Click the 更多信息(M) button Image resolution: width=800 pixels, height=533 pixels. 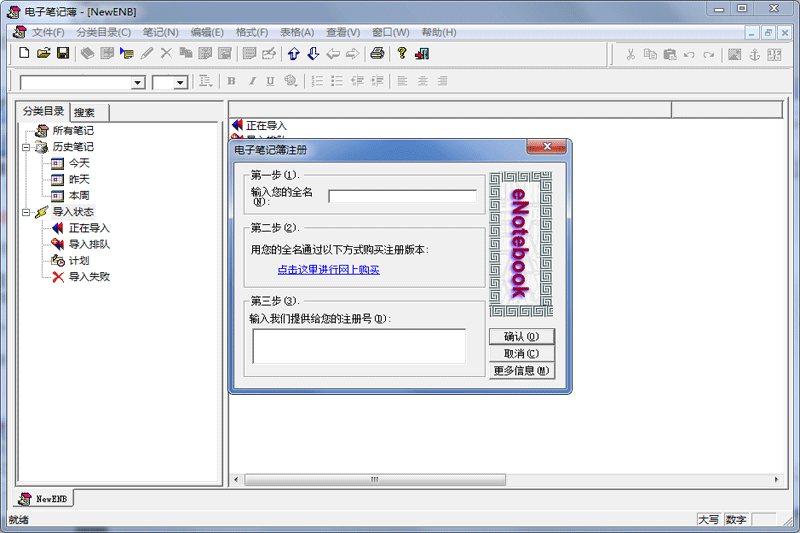(x=521, y=371)
